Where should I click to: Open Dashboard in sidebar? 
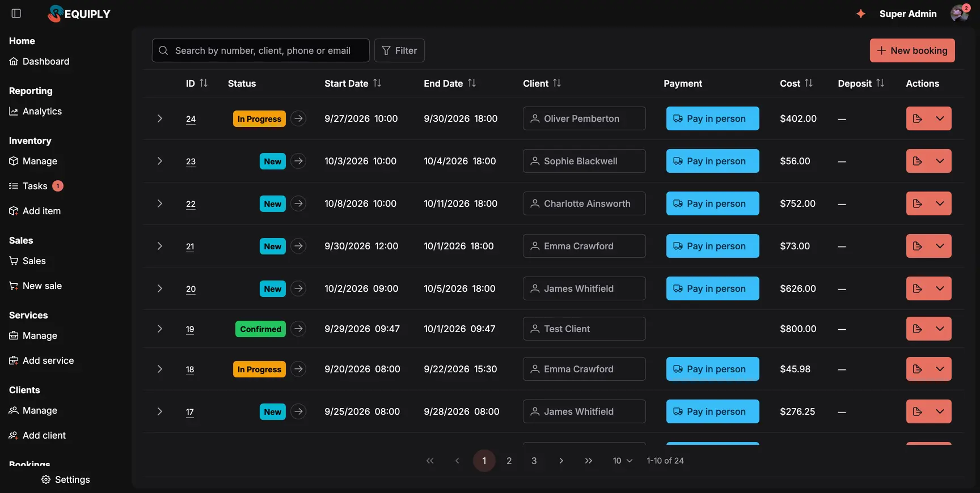[x=39, y=61]
